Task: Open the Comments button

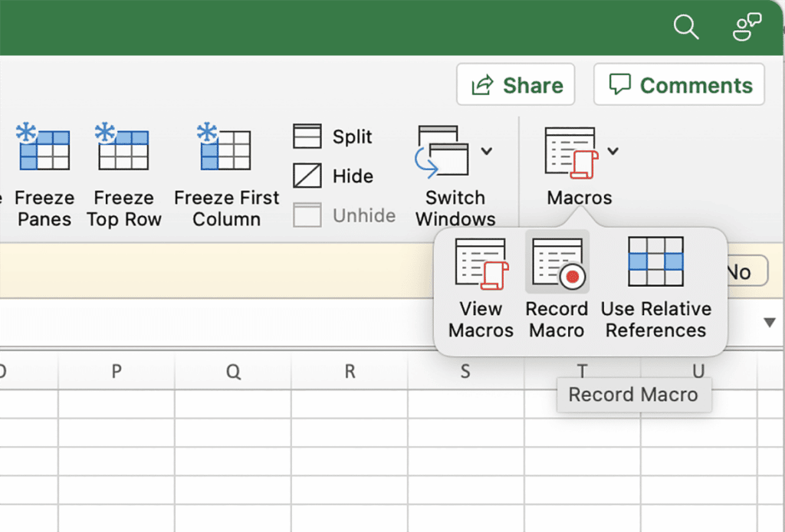Action: (x=679, y=84)
